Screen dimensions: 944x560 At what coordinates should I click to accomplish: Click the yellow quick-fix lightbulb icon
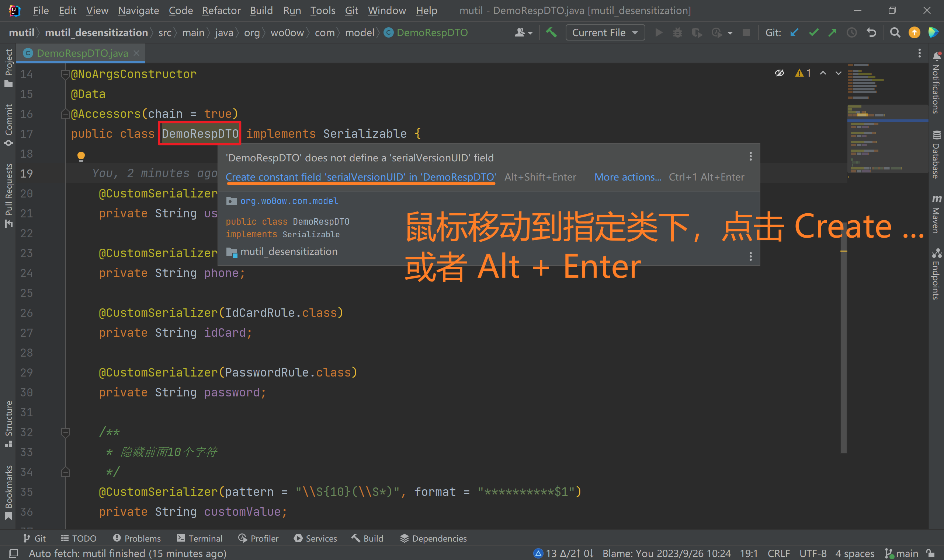(81, 156)
